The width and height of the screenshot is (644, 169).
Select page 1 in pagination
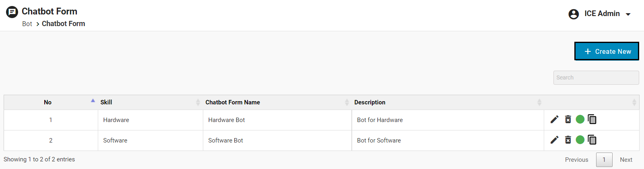[x=604, y=160]
